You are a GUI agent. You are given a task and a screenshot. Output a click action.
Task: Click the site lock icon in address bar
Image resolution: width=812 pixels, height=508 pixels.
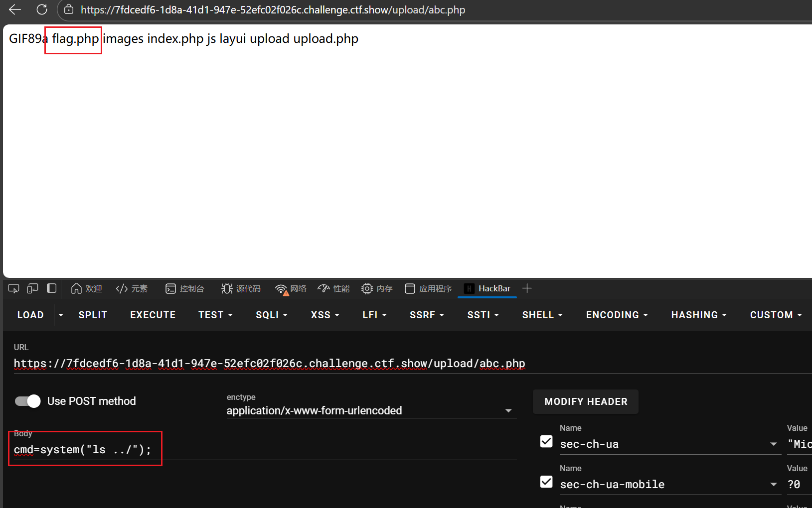pos(69,9)
